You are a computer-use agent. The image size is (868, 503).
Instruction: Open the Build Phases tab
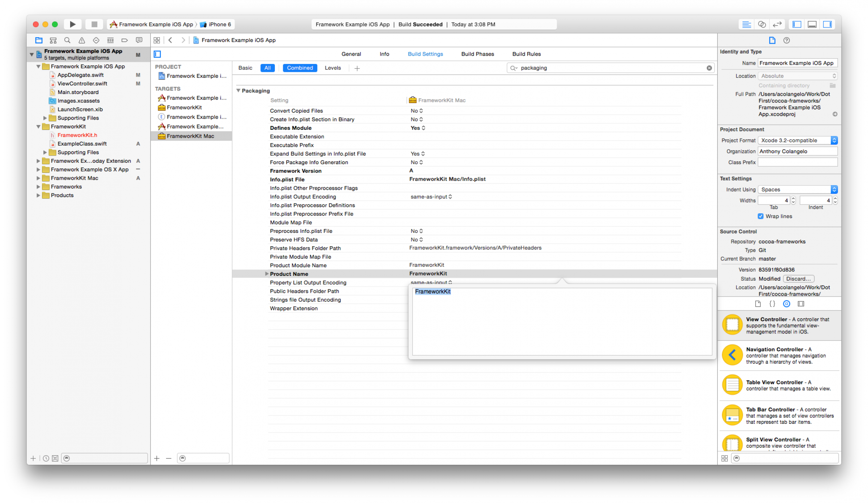coord(477,54)
